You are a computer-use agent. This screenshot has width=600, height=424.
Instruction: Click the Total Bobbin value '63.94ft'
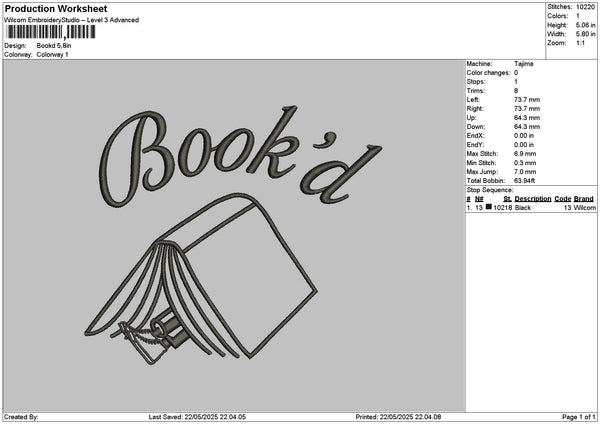click(x=524, y=181)
